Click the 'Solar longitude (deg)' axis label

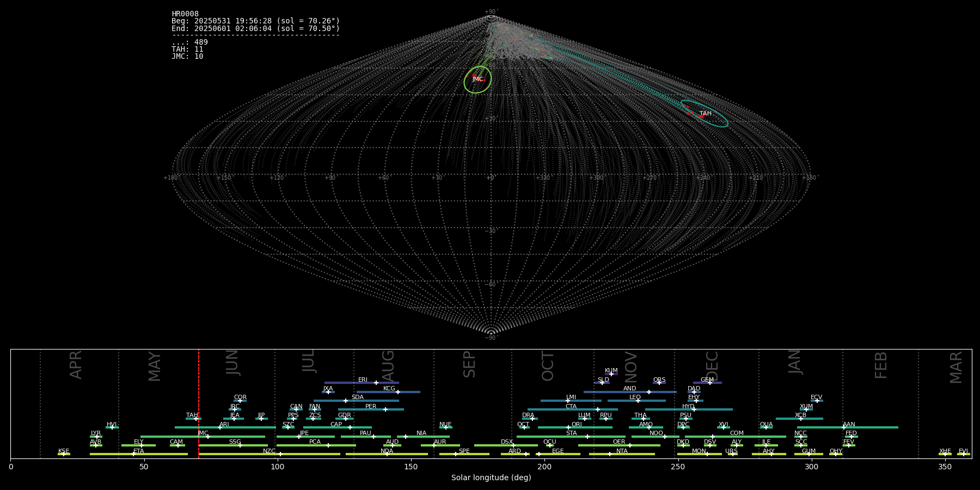(491, 478)
